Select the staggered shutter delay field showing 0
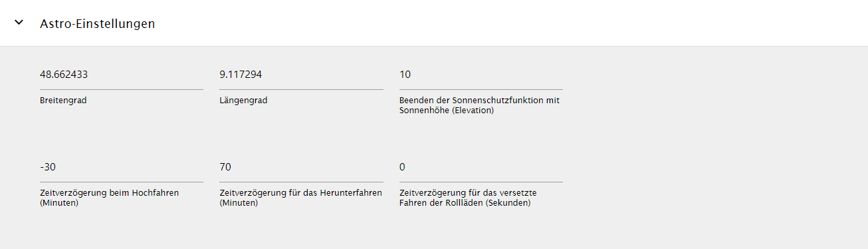The image size is (868, 249). (481, 167)
